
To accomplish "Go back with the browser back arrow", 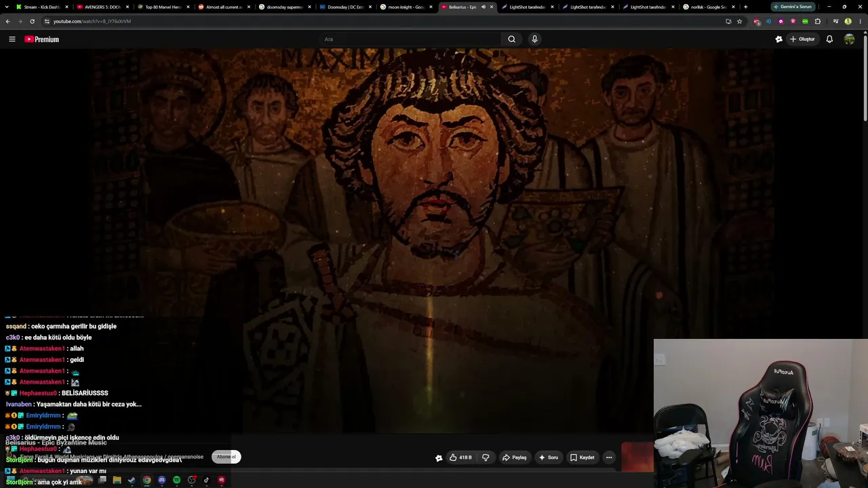I will click(7, 21).
